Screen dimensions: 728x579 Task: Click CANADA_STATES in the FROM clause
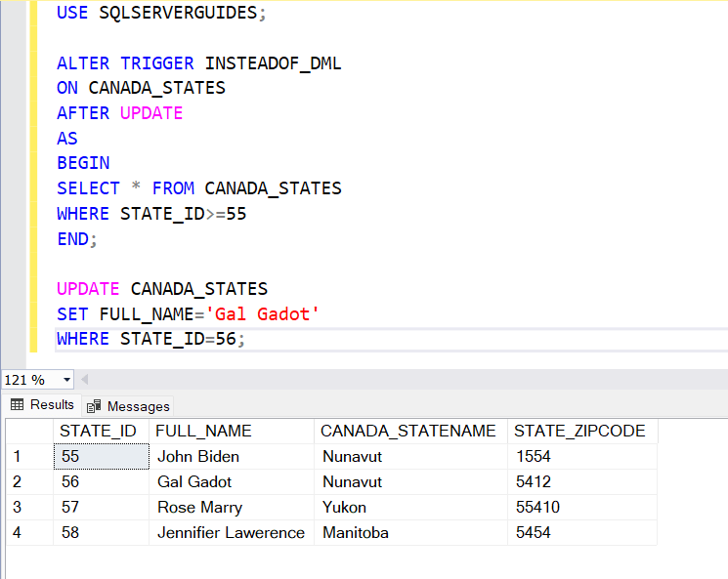point(273,188)
